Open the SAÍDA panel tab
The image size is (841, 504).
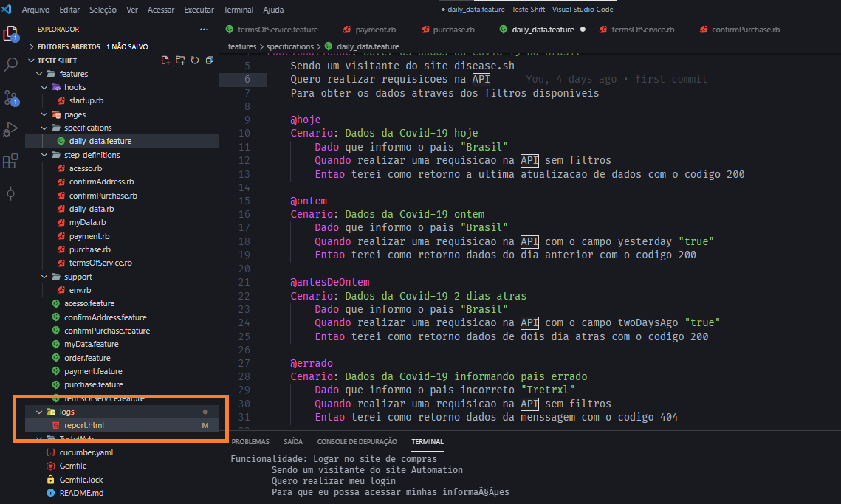[293, 442]
